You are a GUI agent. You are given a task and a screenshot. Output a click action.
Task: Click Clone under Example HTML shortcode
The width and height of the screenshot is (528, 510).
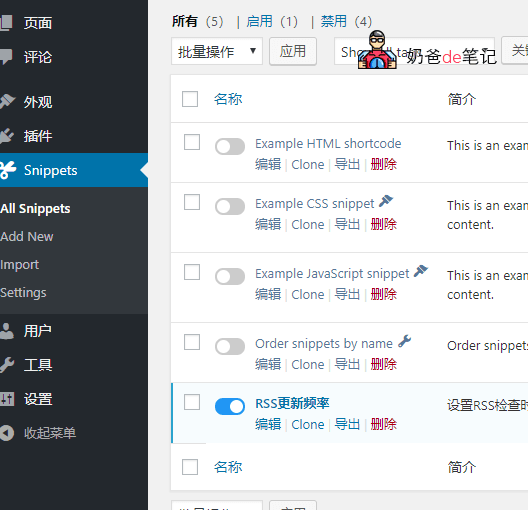tap(308, 165)
